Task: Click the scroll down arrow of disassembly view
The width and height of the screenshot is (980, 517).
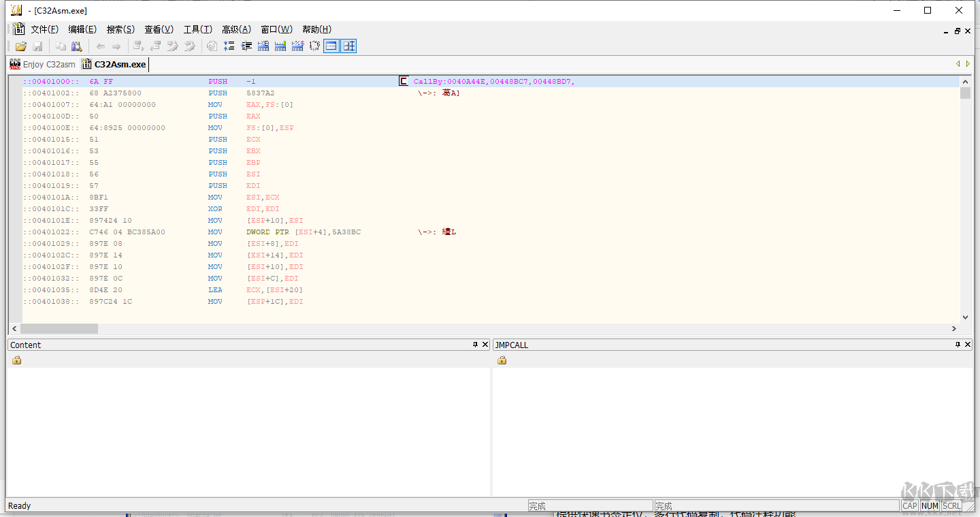Action: (x=965, y=317)
